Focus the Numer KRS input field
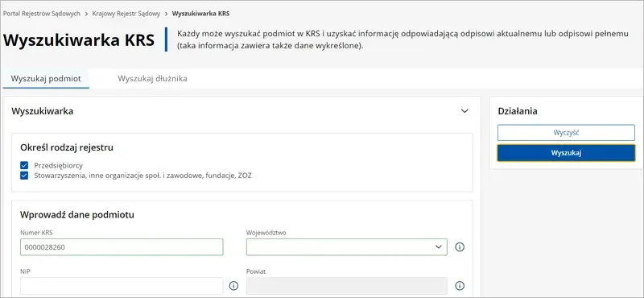Image resolution: width=644 pixels, height=298 pixels. coord(122,247)
